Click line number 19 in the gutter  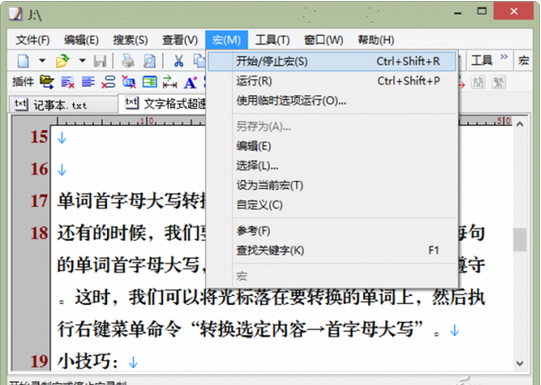click(39, 362)
